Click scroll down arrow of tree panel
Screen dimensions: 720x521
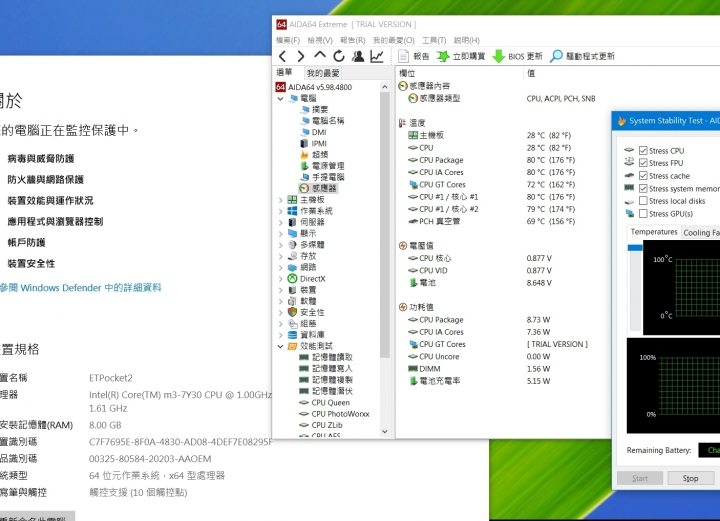385,431
